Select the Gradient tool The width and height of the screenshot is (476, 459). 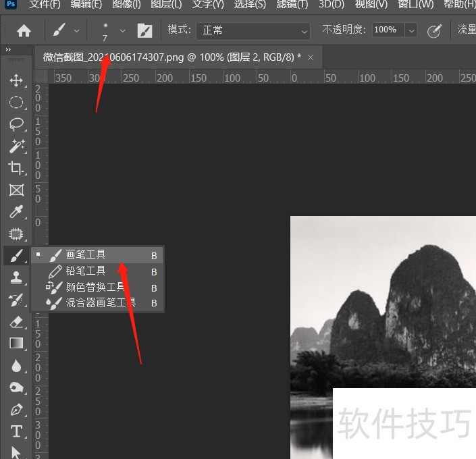pyautogui.click(x=16, y=343)
